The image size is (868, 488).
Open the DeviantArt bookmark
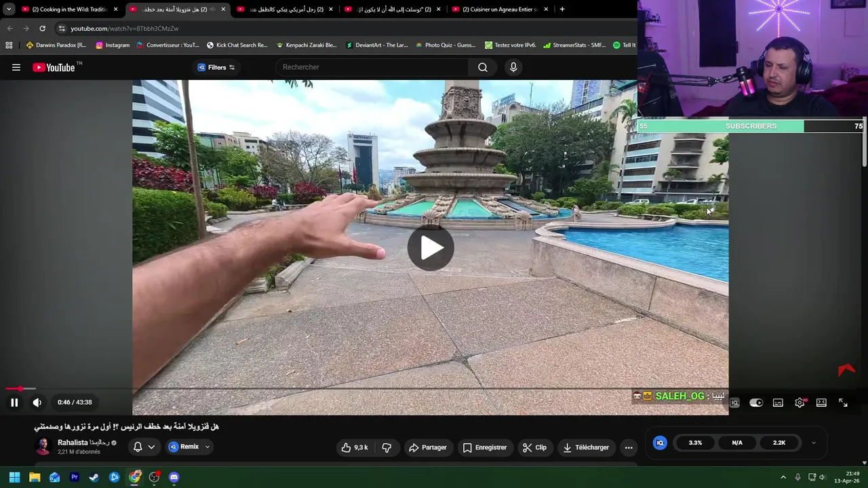click(378, 45)
